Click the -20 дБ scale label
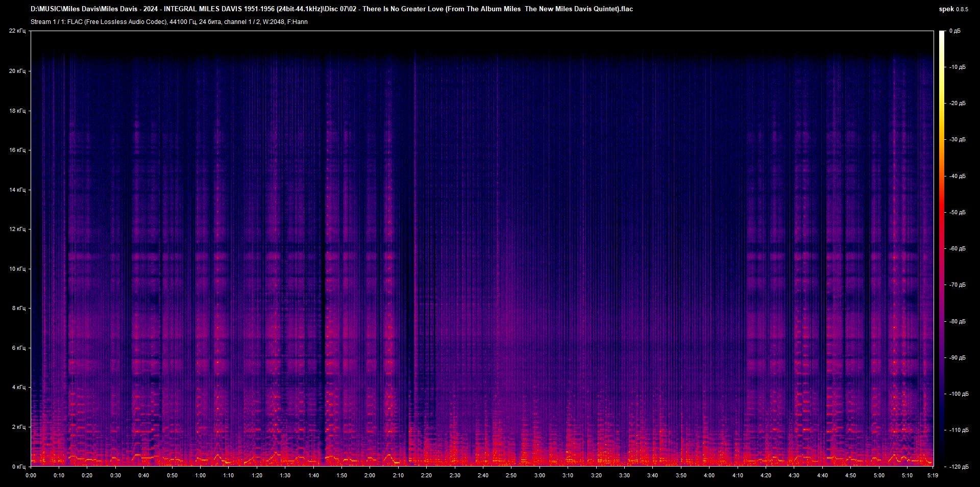This screenshot has height=487, width=980. coord(957,104)
